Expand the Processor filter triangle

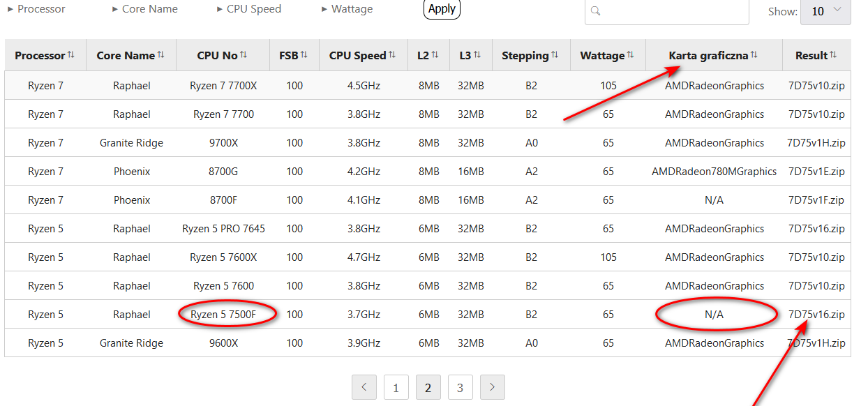(10, 10)
